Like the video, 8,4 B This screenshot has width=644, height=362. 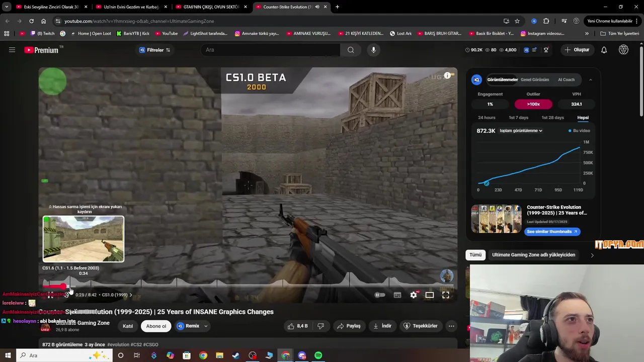tap(297, 326)
